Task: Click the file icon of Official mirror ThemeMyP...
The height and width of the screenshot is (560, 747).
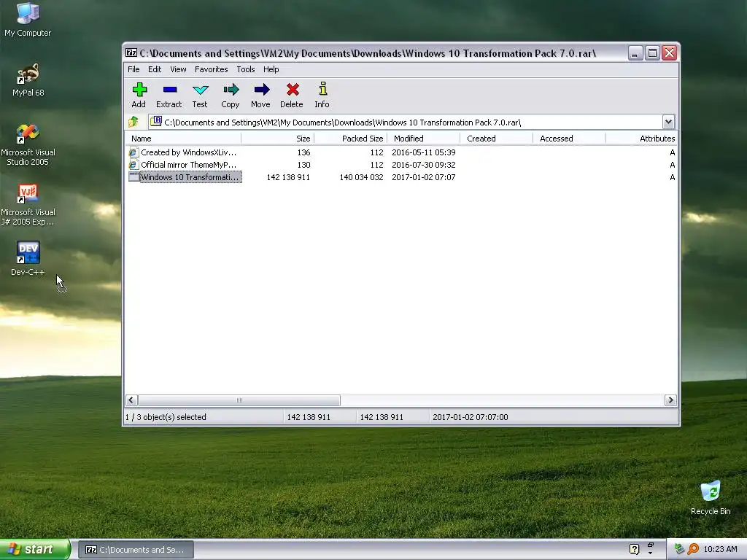Action: click(134, 165)
